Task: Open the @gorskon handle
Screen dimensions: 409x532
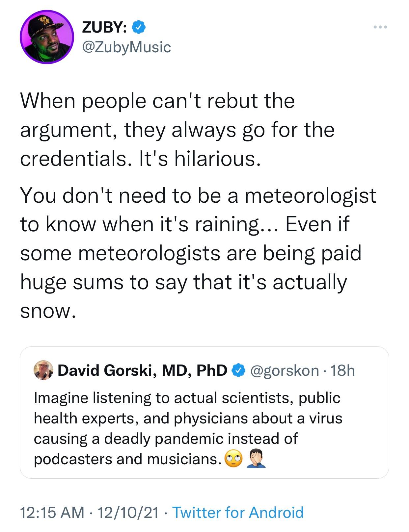Action: pos(285,370)
